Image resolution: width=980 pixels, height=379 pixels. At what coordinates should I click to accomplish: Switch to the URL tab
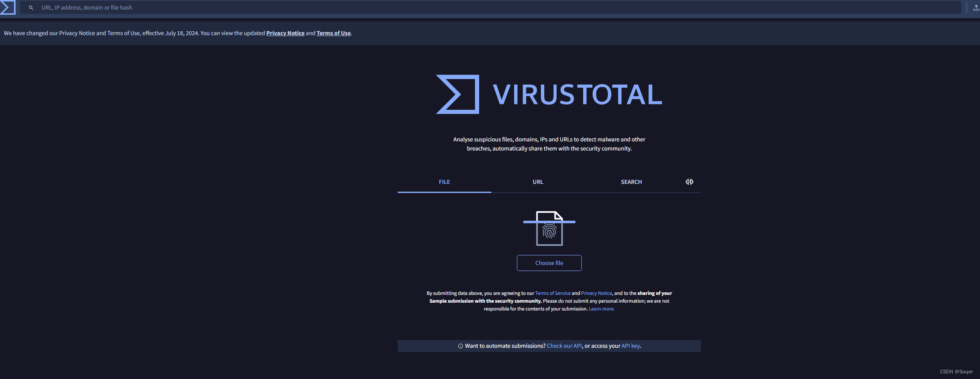tap(538, 182)
